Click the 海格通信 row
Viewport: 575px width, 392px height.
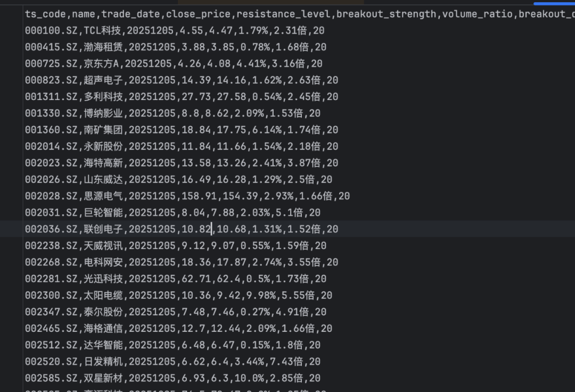coord(178,328)
